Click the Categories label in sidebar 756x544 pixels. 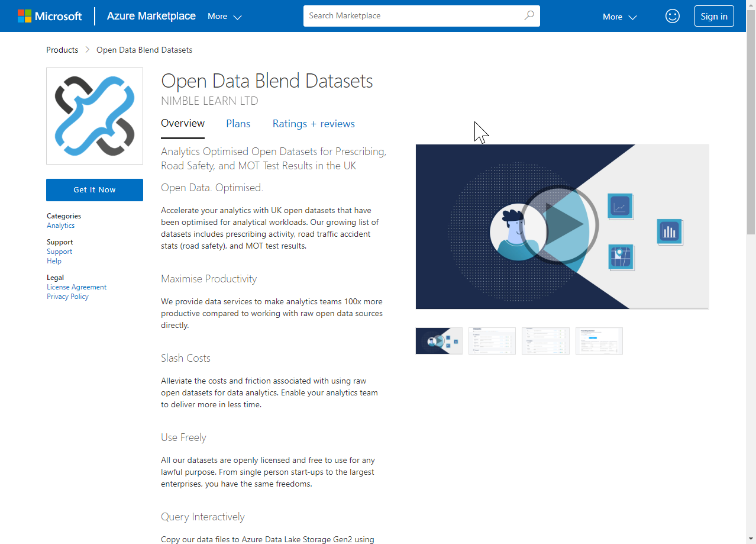pos(64,216)
